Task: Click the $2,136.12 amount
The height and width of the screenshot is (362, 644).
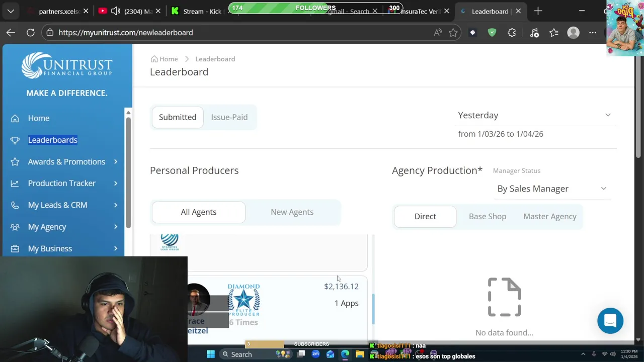Action: 341,287
